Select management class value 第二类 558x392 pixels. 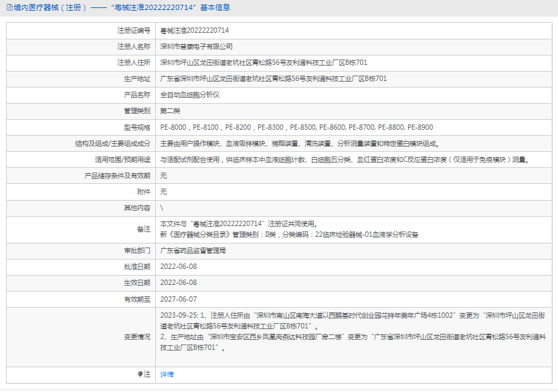click(170, 111)
